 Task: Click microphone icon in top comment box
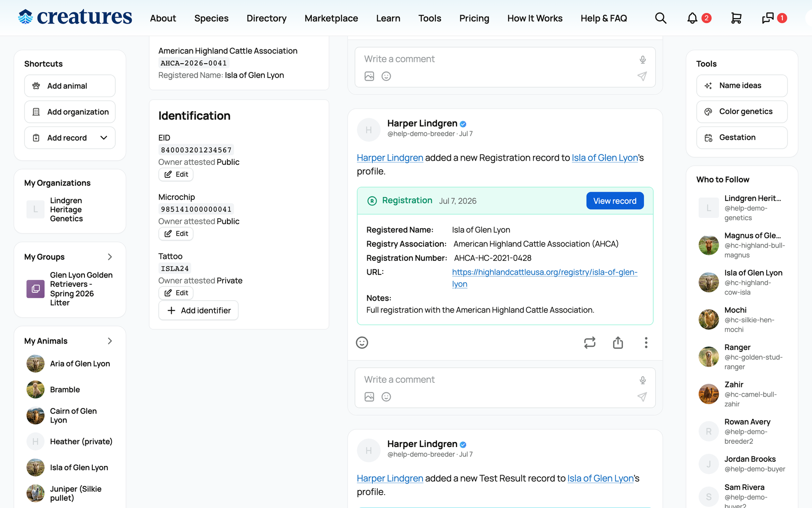643,60
